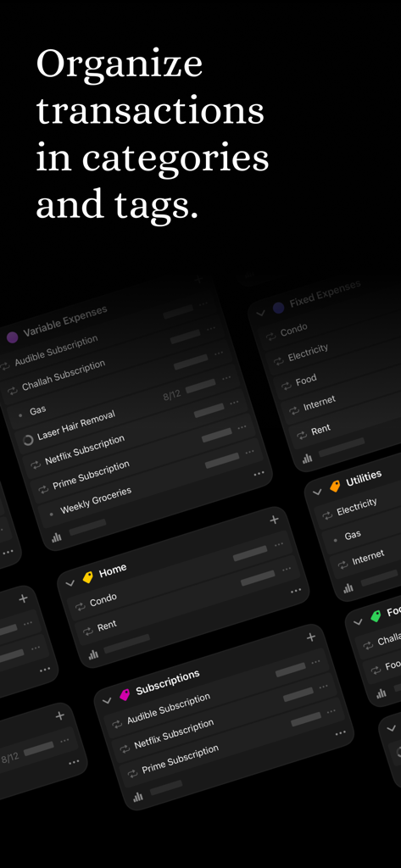
Task: Open more options at bottom of Home card
Action: pos(296,591)
